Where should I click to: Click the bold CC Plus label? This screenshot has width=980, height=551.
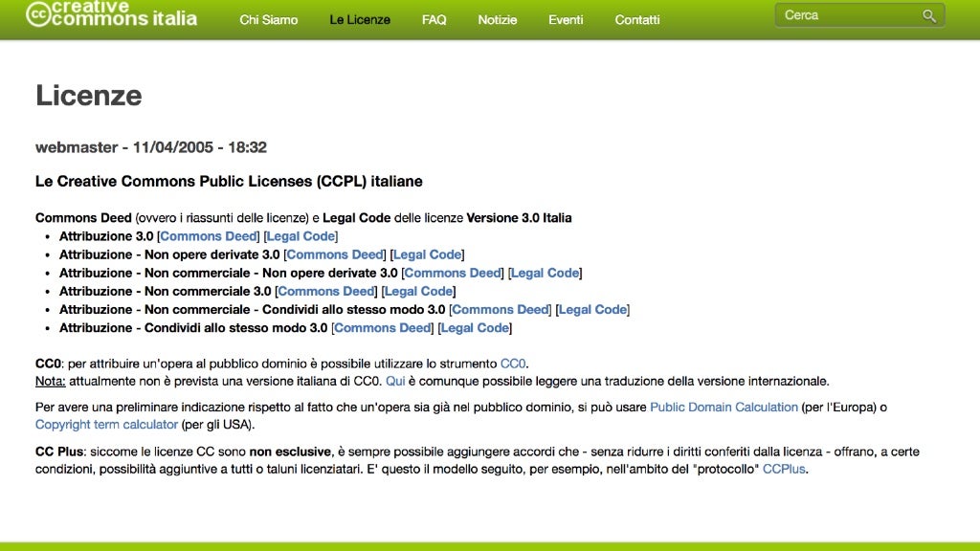pyautogui.click(x=59, y=452)
